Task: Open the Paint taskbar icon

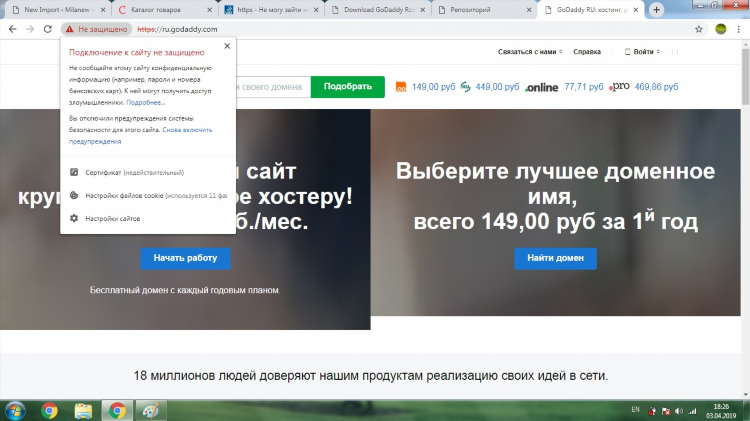Action: click(151, 410)
